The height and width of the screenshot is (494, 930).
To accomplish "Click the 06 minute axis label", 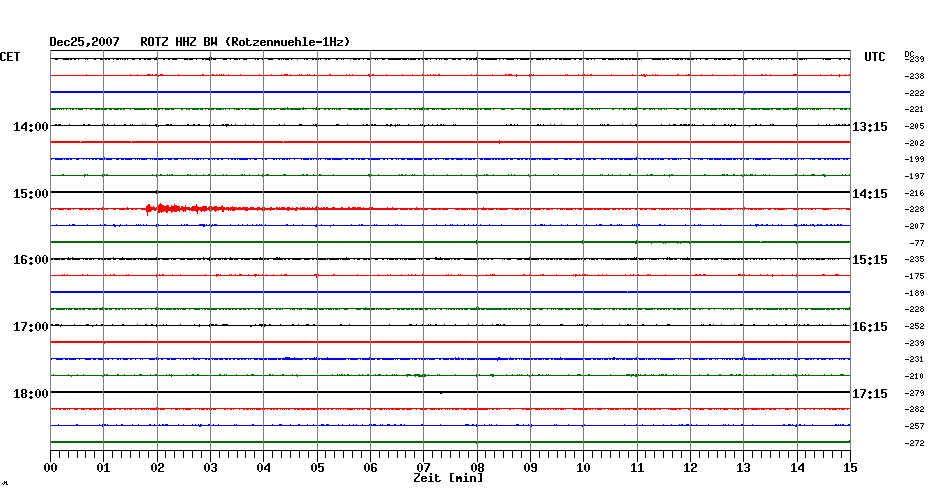I will click(x=371, y=468).
